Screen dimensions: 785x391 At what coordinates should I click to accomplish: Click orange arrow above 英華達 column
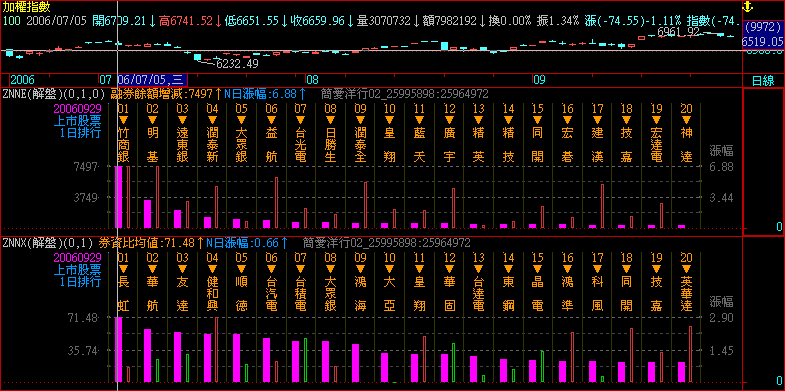(x=686, y=269)
